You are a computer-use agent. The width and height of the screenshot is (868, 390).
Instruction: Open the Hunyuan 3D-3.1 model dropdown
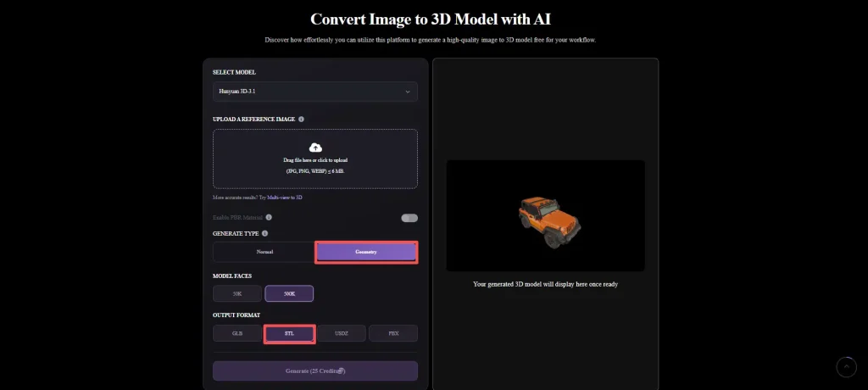(315, 92)
